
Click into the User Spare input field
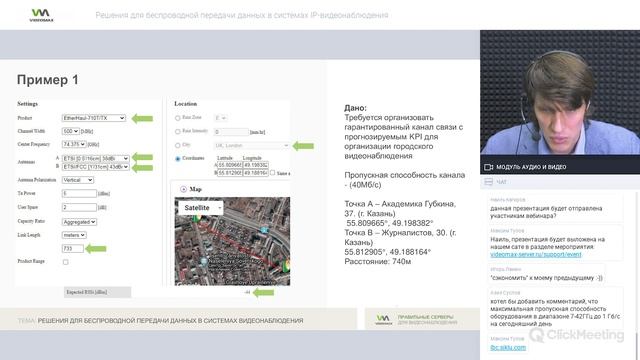pyautogui.click(x=79, y=207)
